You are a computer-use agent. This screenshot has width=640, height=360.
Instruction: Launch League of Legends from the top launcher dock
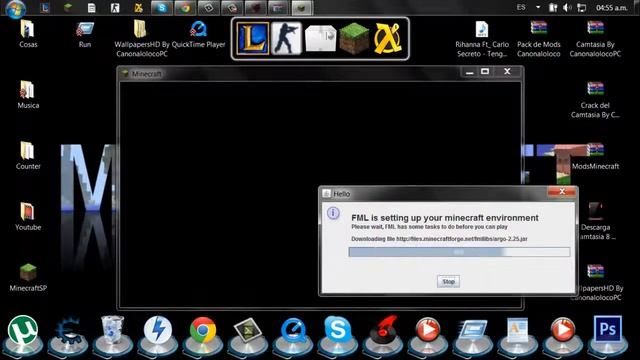(253, 39)
